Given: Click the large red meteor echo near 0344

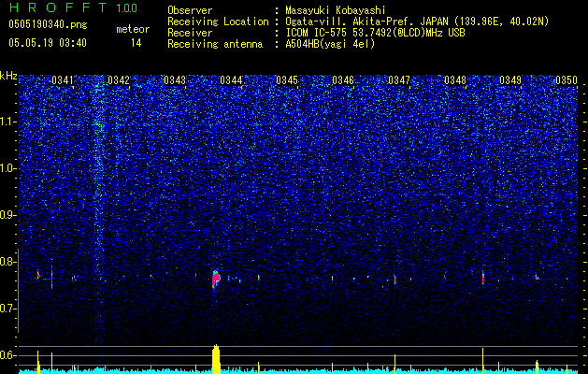Looking at the screenshot, I should click(216, 279).
